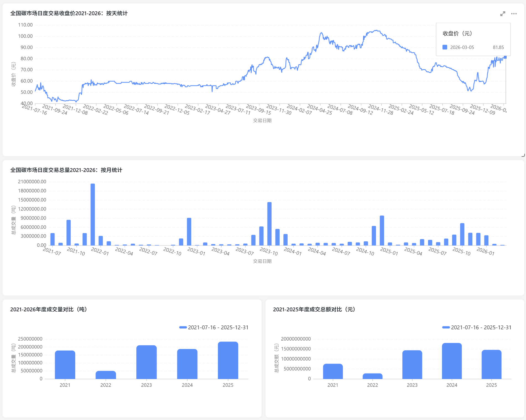This screenshot has width=526, height=420.
Task: Click the 2021-2025年度成交总额对比 card title
Action: [314, 309]
